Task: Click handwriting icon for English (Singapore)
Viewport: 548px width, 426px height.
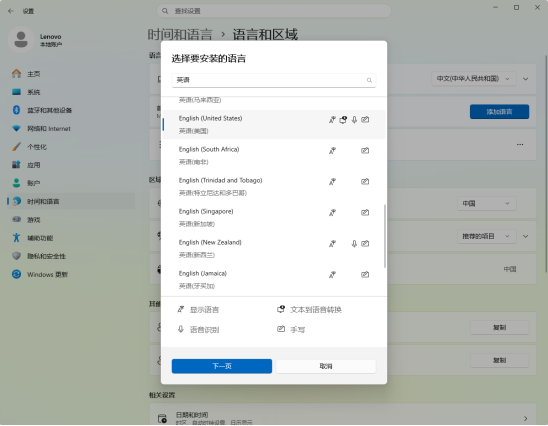Action: point(365,212)
